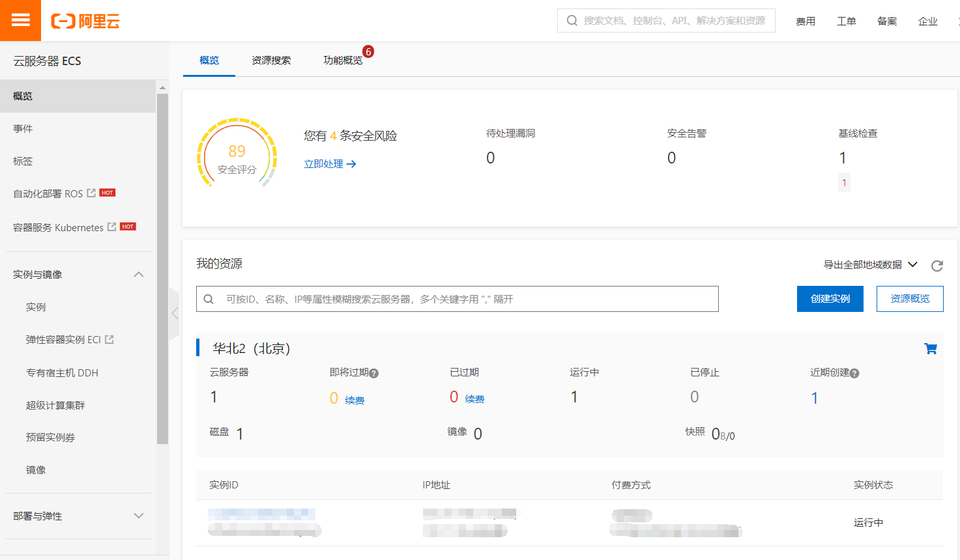960x560 pixels.
Task: Switch to the 资源搜索 tab
Action: coord(271,60)
